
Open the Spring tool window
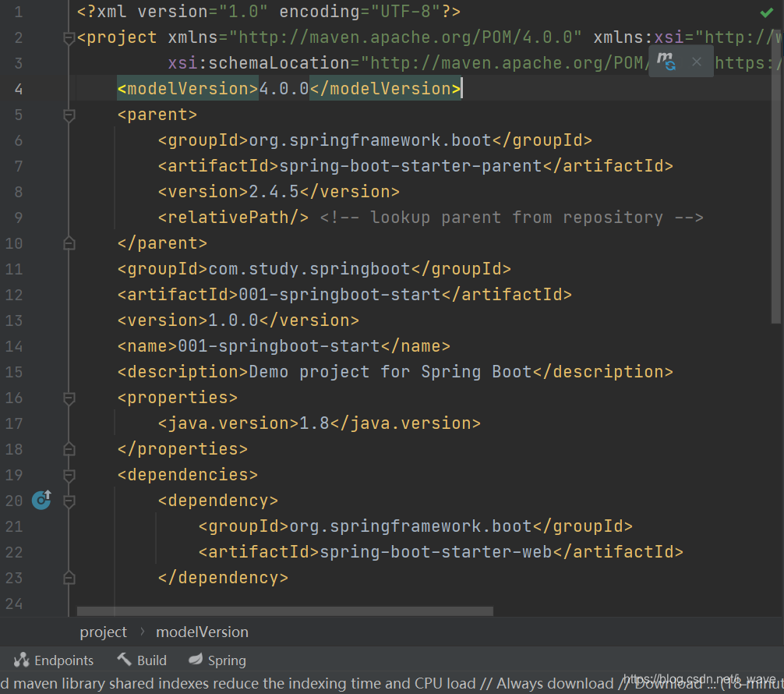(x=217, y=660)
